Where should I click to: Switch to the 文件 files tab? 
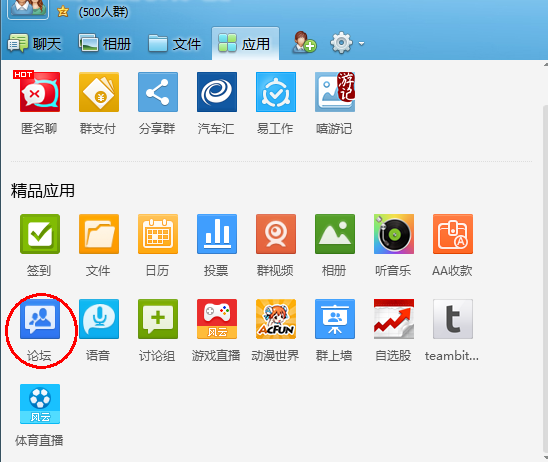click(x=174, y=44)
